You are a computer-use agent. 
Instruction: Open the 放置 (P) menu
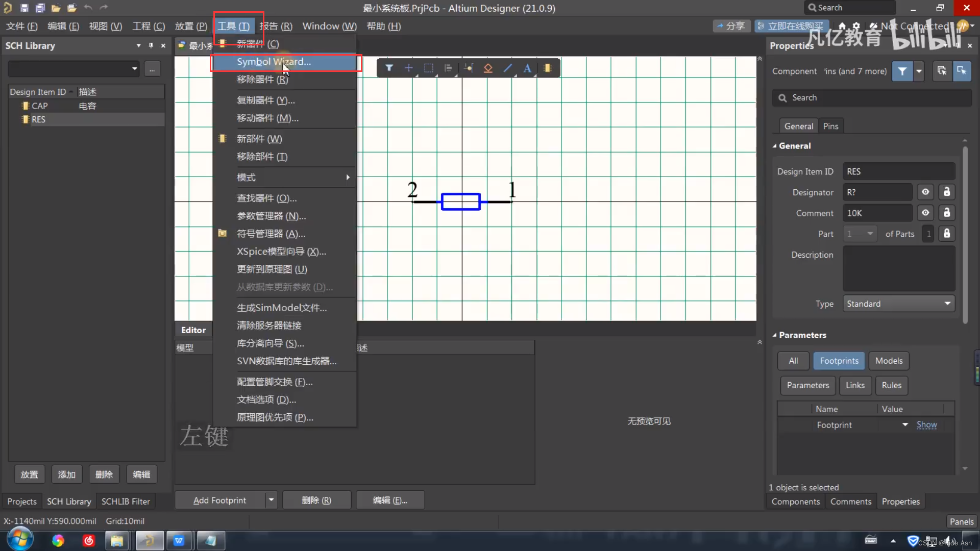(x=191, y=26)
